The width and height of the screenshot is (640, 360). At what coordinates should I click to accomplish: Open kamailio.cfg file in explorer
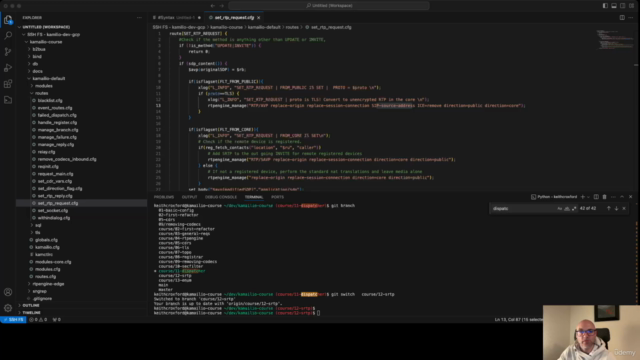point(47,247)
